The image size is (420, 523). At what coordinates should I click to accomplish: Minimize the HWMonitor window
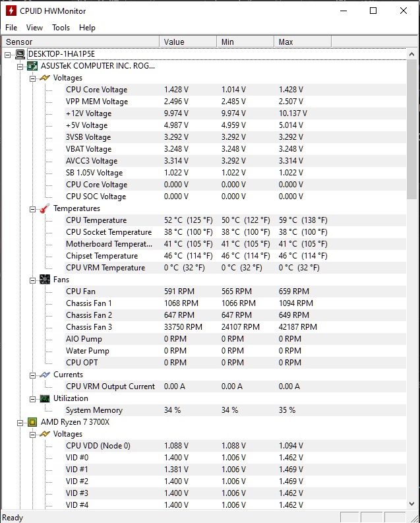344,11
